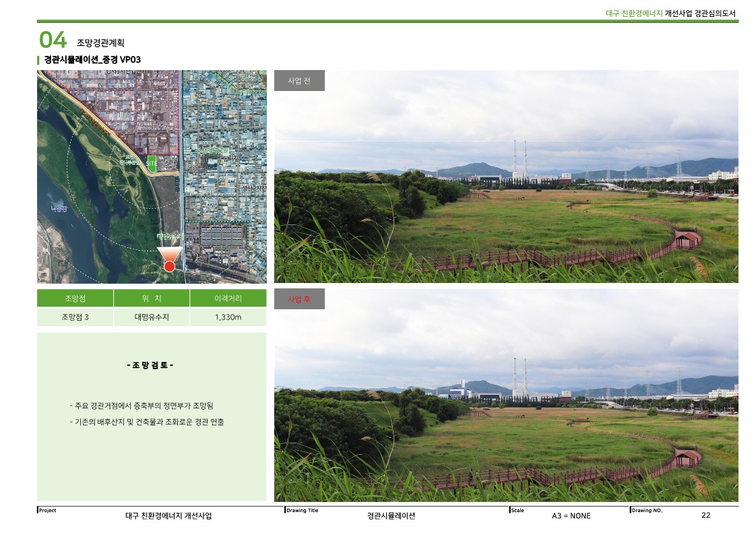Click the '- 조 망 검 토 -' heading
The width and height of the screenshot is (756, 535).
pyautogui.click(x=150, y=365)
